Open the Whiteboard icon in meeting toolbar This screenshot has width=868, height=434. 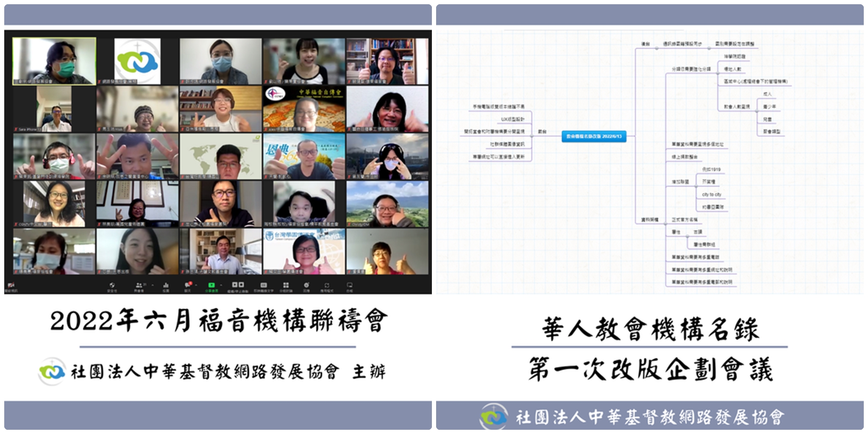click(349, 285)
